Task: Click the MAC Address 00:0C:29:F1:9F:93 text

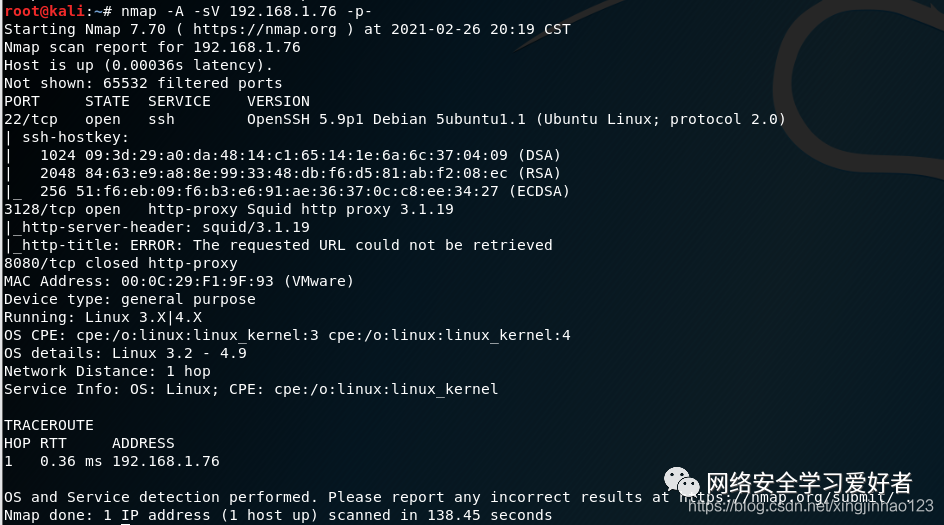Action: point(178,281)
